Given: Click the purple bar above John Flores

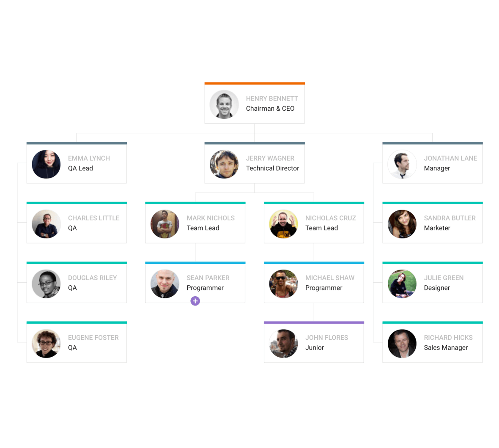Looking at the screenshot, I should (314, 322).
